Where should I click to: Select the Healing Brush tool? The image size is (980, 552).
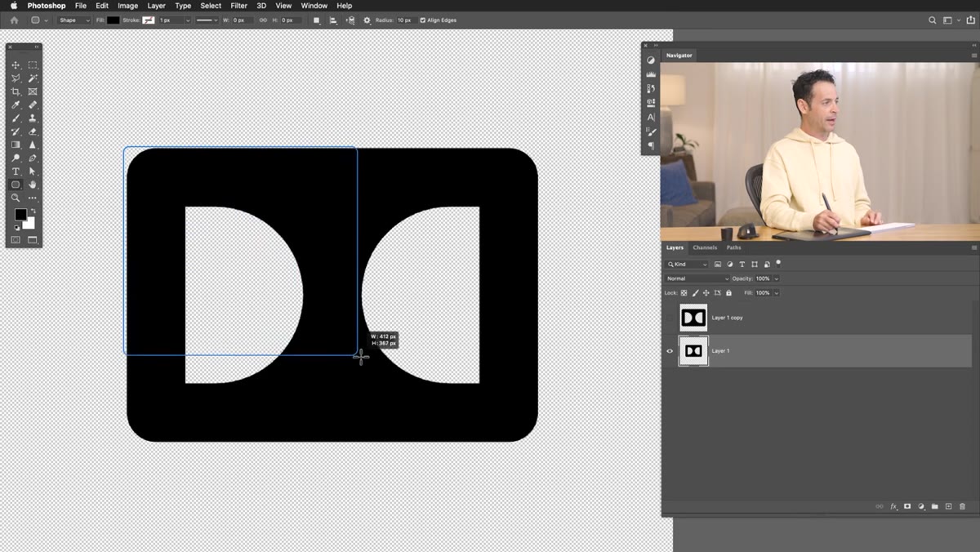33,105
